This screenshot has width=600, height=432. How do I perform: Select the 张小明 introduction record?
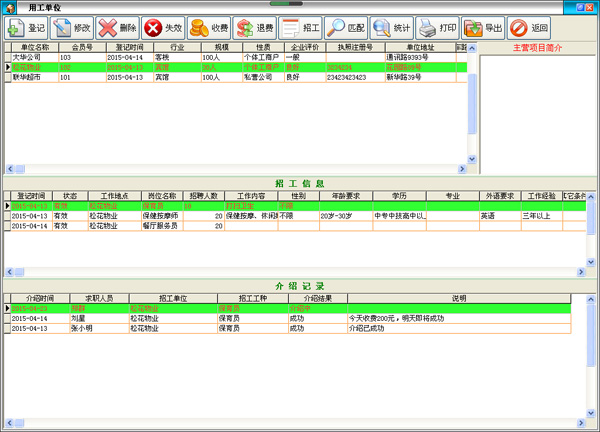click(x=287, y=328)
